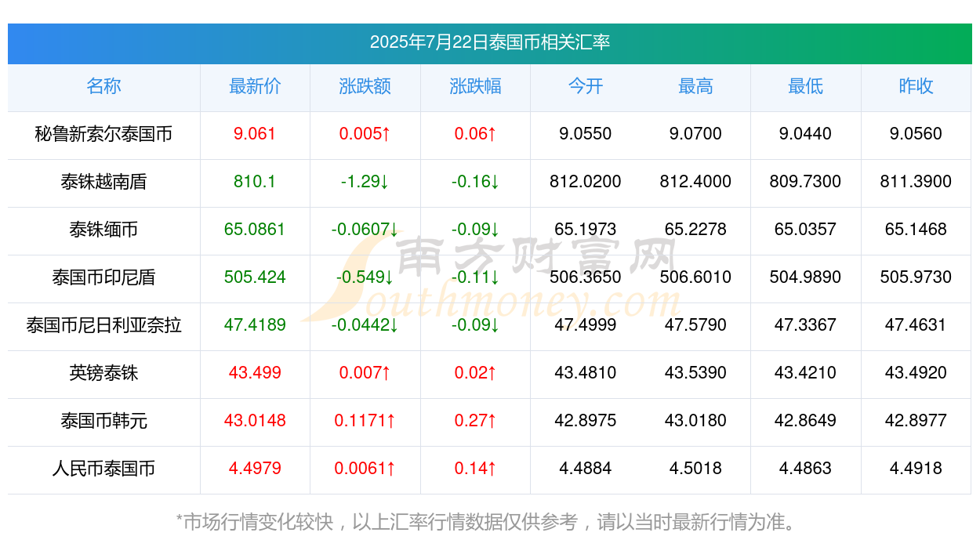980x547 pixels.
Task: Click high value 4.5018
Action: [695, 469]
